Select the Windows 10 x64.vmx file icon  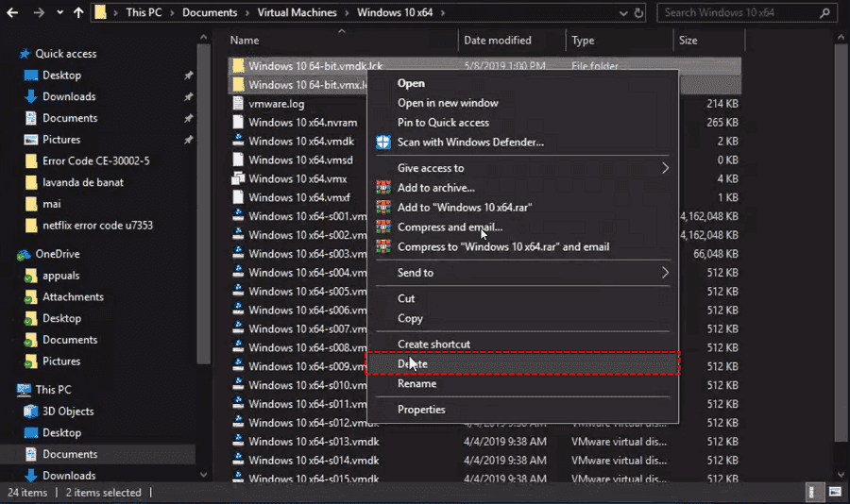pyautogui.click(x=238, y=178)
